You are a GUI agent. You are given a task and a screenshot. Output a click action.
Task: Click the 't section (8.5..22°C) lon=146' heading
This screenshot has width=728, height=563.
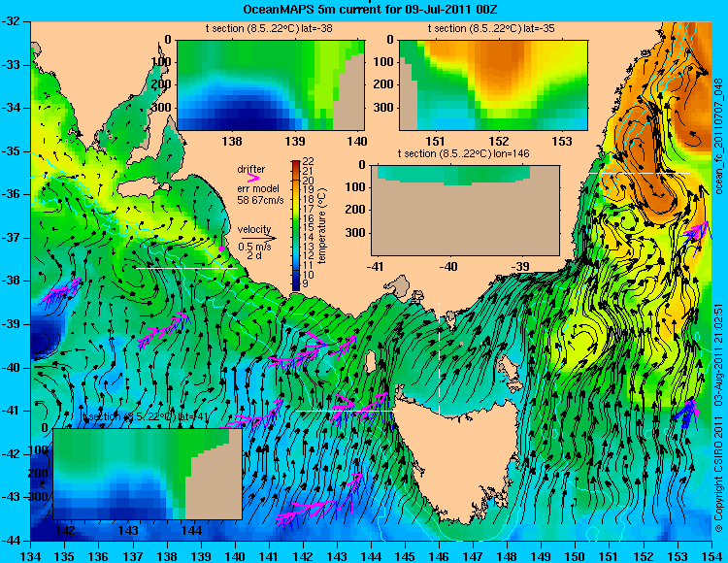pyautogui.click(x=463, y=153)
